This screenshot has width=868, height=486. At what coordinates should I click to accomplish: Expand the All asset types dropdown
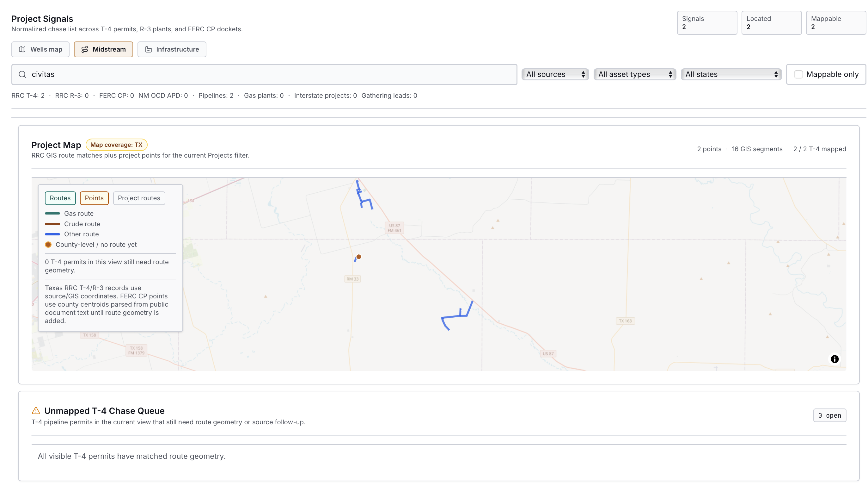tap(634, 74)
